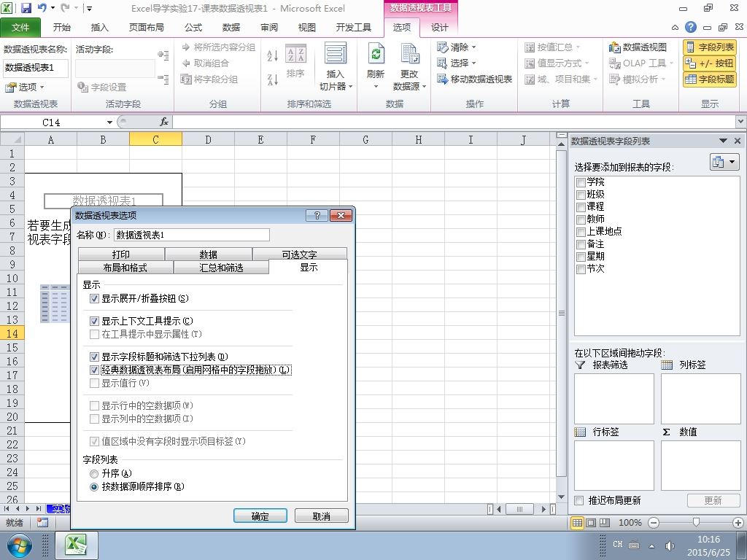Open the 文件 menu tab
This screenshot has width=747, height=560.
20,28
